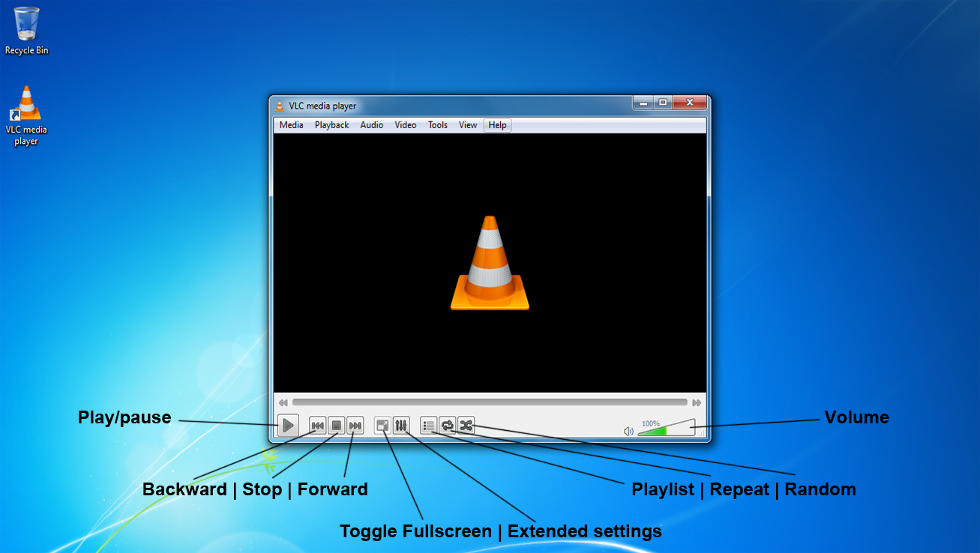Open Extended settings panel
980x553 pixels.
[401, 426]
